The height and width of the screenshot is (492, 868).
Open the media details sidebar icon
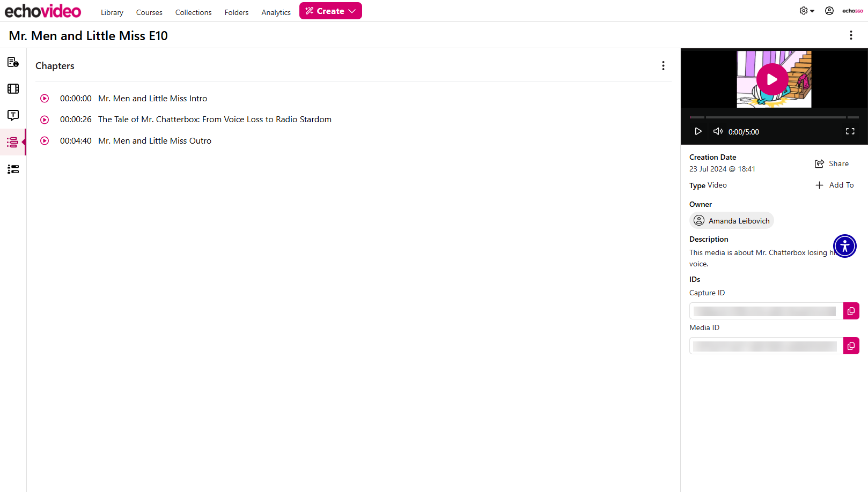click(x=13, y=62)
